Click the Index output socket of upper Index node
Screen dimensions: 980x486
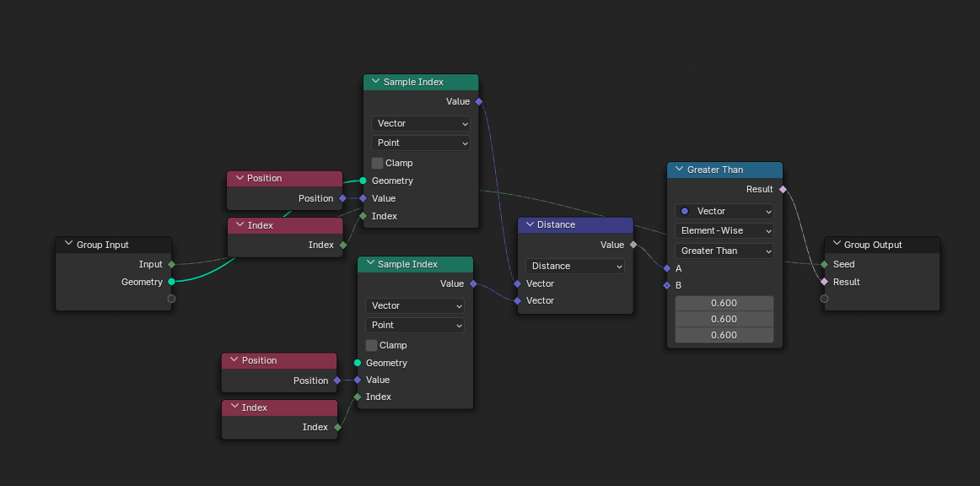(342, 246)
